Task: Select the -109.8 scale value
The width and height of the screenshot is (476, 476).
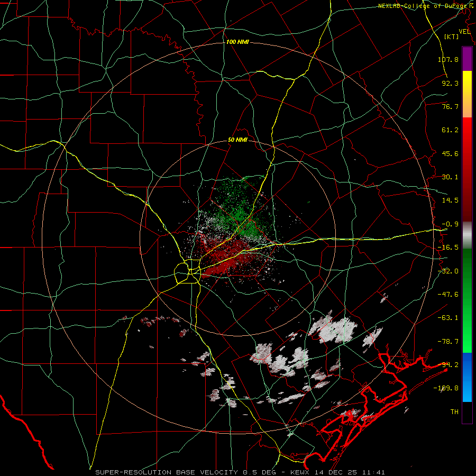Action: pyautogui.click(x=446, y=388)
